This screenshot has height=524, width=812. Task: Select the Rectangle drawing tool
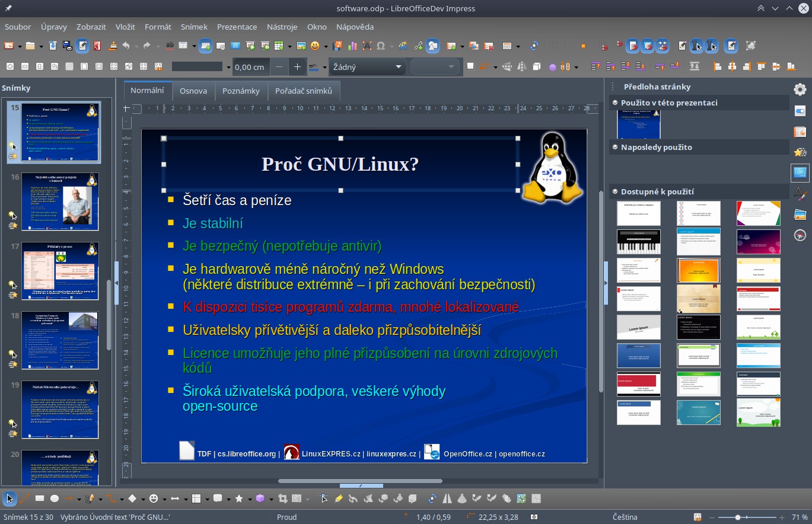(x=40, y=499)
